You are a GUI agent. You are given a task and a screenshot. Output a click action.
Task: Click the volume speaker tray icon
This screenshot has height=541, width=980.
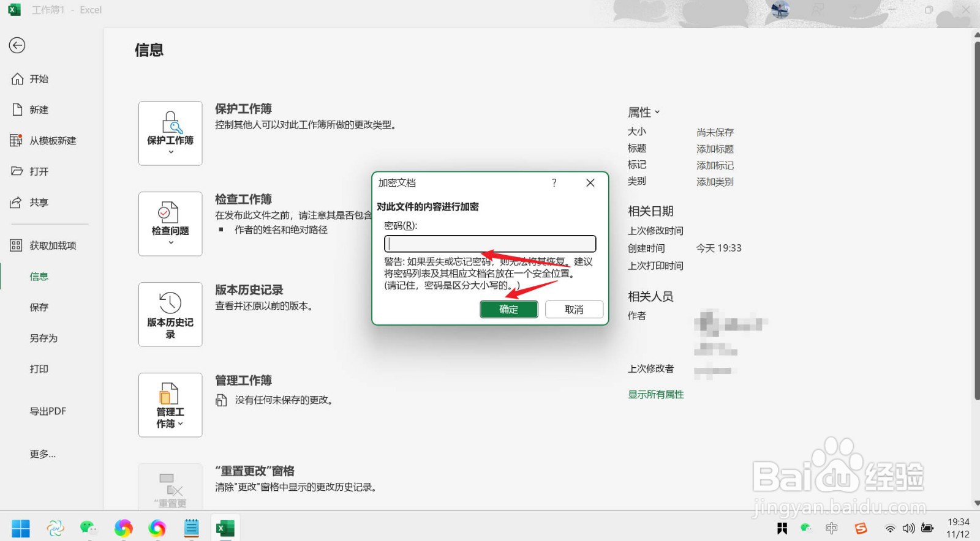click(x=908, y=528)
